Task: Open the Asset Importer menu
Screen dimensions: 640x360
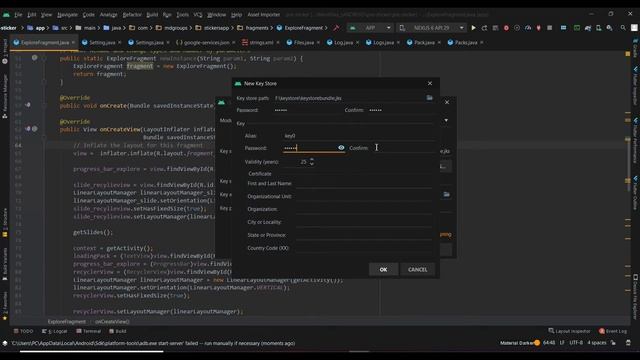Action: tap(264, 15)
